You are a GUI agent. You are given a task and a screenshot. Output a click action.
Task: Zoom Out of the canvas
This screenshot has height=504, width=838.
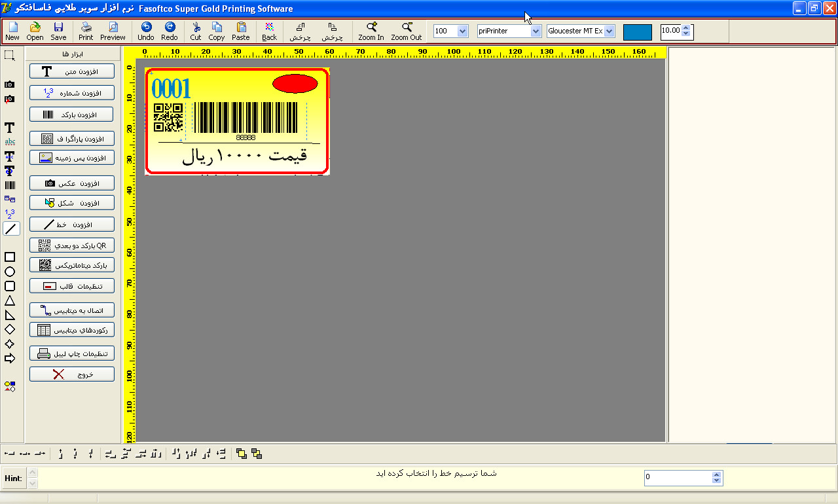tap(407, 31)
